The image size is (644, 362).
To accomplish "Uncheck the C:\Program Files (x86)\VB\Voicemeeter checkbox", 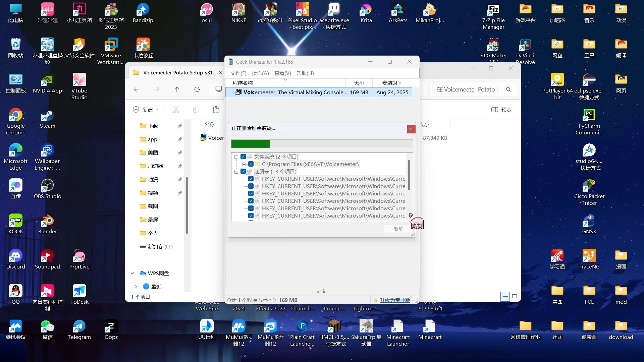I will [x=251, y=164].
